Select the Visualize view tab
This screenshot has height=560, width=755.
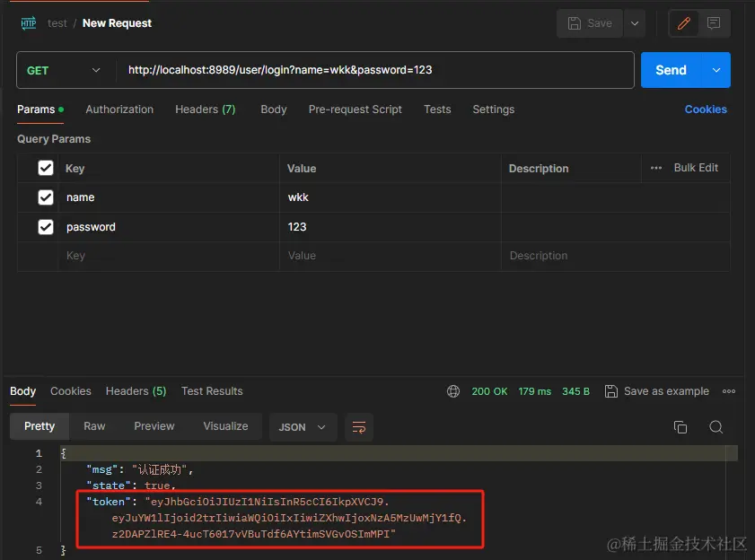pos(225,426)
